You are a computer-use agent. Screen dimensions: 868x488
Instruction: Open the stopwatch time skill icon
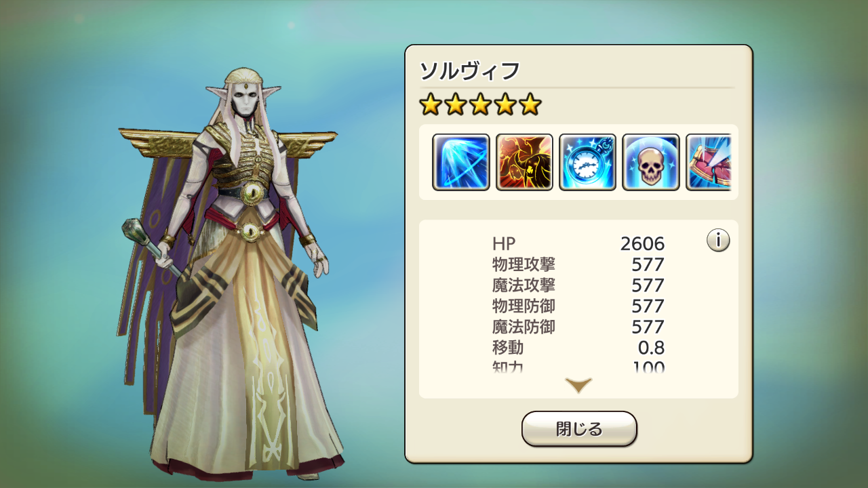[x=587, y=162]
